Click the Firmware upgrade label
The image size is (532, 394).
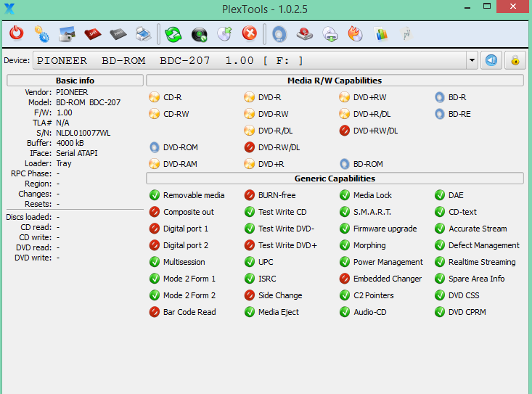(x=385, y=229)
